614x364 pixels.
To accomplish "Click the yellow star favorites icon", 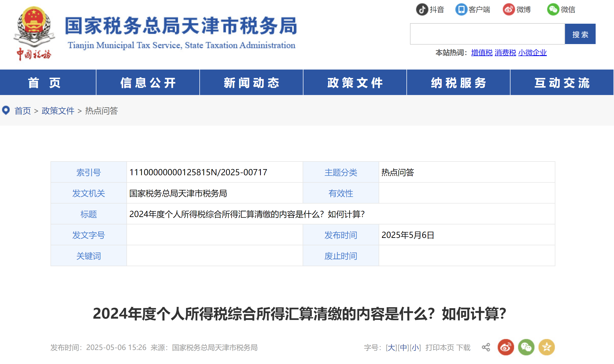I will [546, 347].
